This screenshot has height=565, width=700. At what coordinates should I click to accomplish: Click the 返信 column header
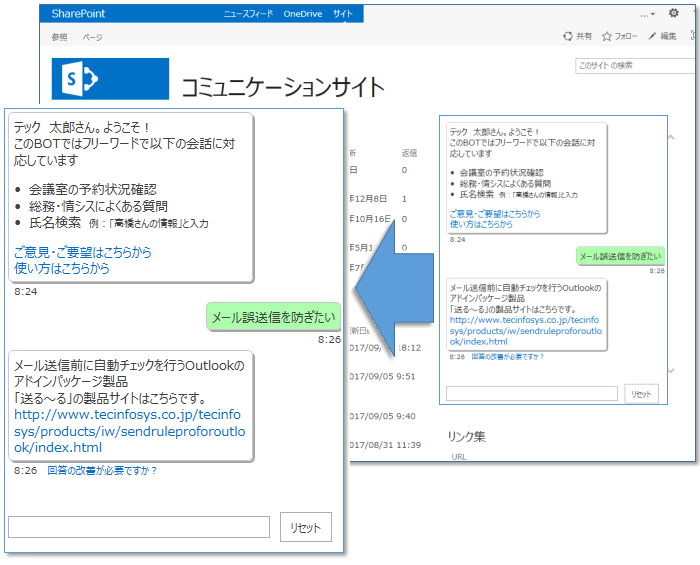click(x=409, y=153)
